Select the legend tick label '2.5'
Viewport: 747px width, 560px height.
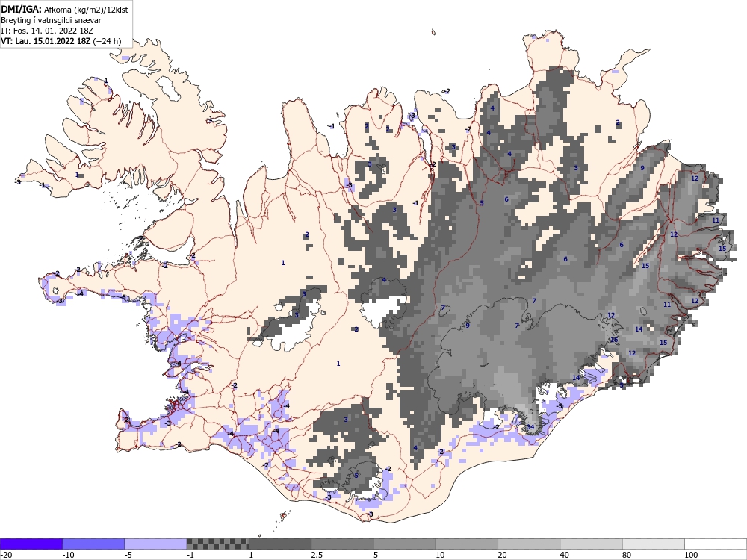[x=317, y=555]
